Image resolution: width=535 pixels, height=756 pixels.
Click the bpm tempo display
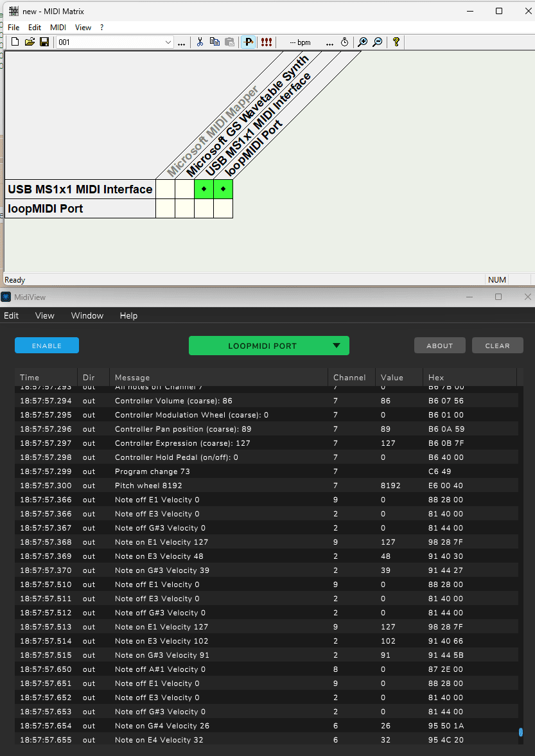pos(301,42)
